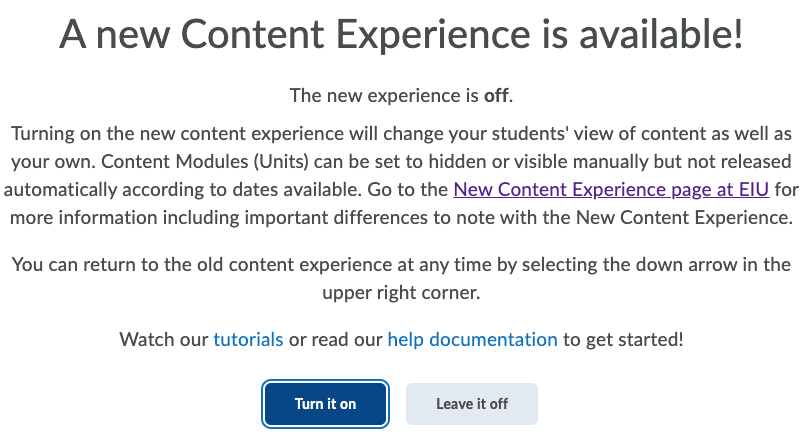Open the New Content Experience page at EIU link
Viewport: 805px width, 439px height.
point(611,187)
